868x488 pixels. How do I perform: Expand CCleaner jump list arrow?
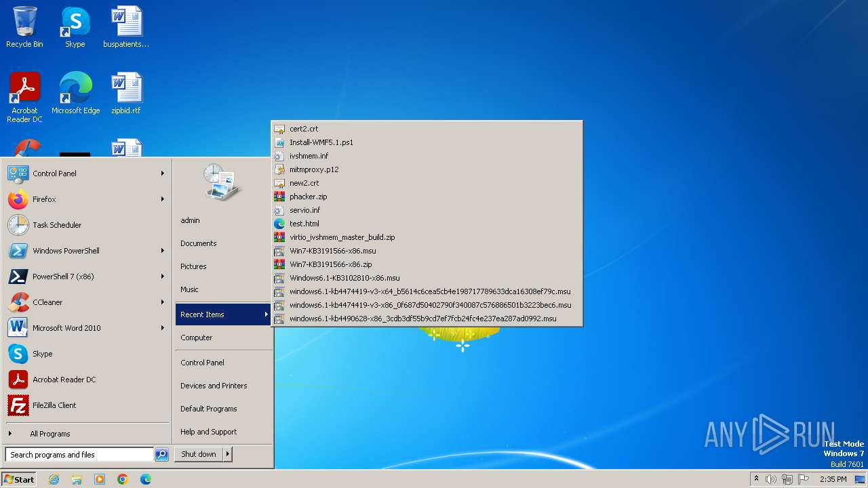pyautogui.click(x=163, y=302)
